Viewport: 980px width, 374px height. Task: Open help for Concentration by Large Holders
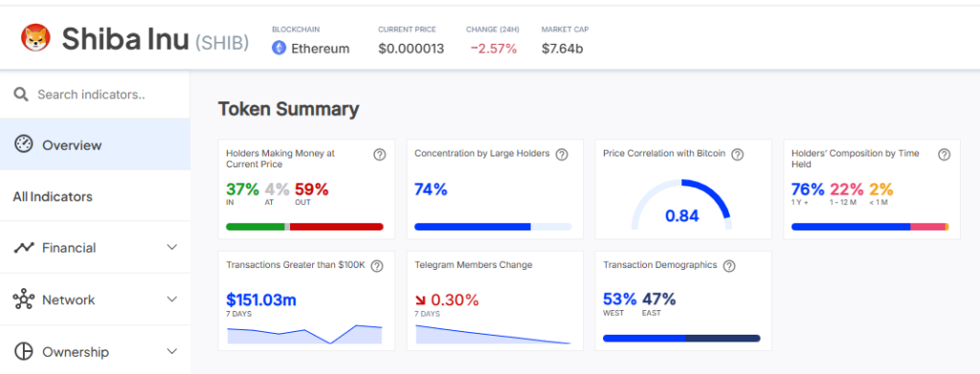point(562,154)
